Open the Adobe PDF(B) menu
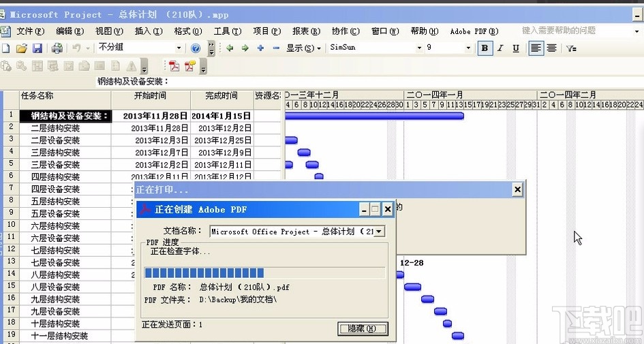This screenshot has height=344, width=644. (474, 31)
